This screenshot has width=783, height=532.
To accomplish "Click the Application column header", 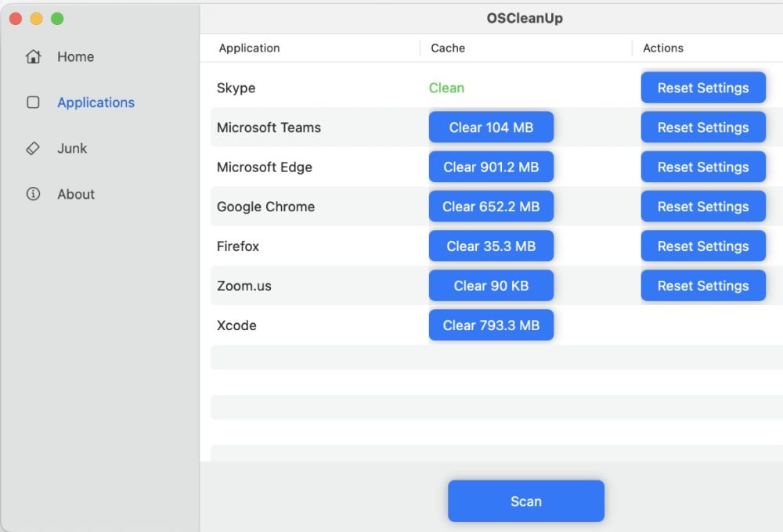I will point(249,48).
